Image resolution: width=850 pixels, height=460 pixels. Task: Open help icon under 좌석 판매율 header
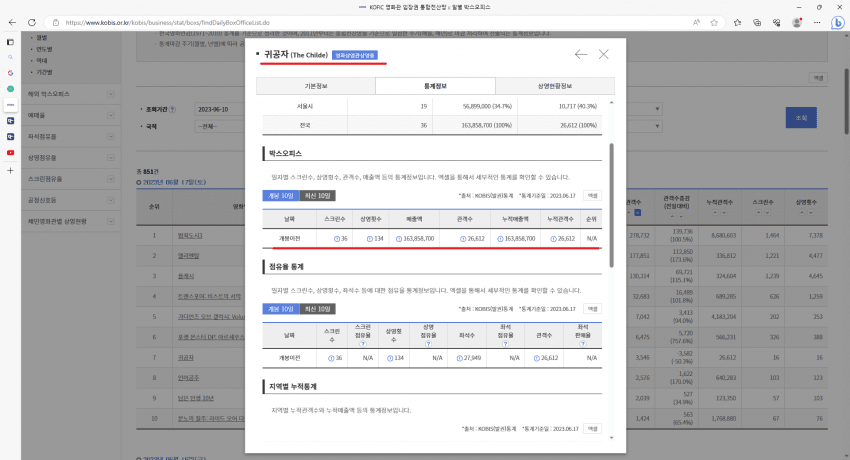[x=583, y=344]
